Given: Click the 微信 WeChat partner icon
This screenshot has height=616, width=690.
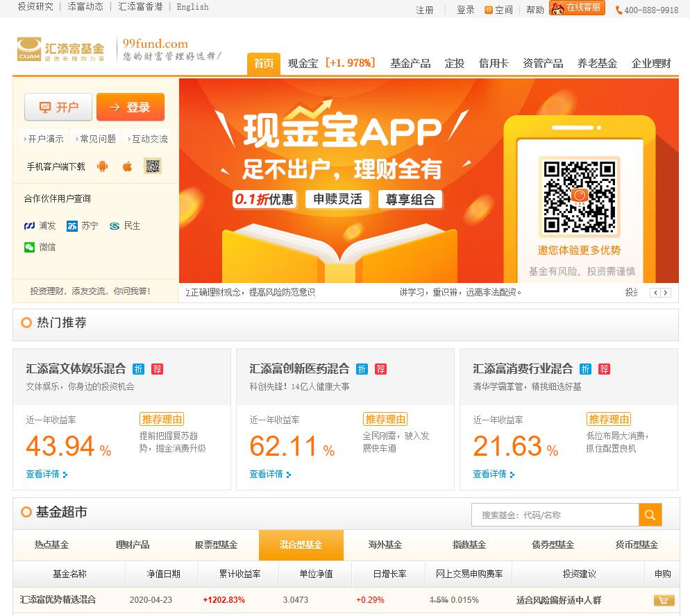Looking at the screenshot, I should tap(29, 247).
